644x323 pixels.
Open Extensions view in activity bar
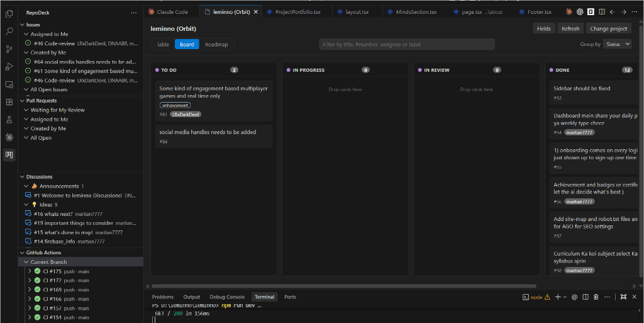[9, 102]
